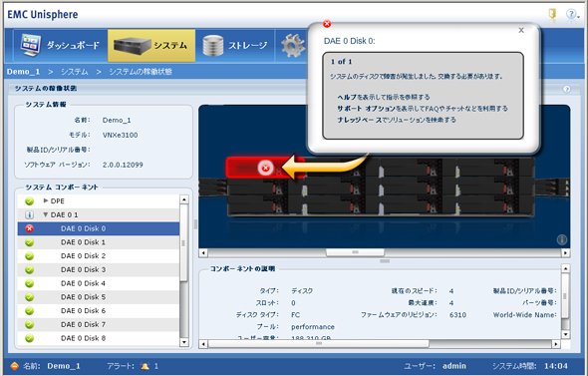Click scroll up arrow in component tree
Viewport: 588px width, 376px height.
click(x=183, y=199)
